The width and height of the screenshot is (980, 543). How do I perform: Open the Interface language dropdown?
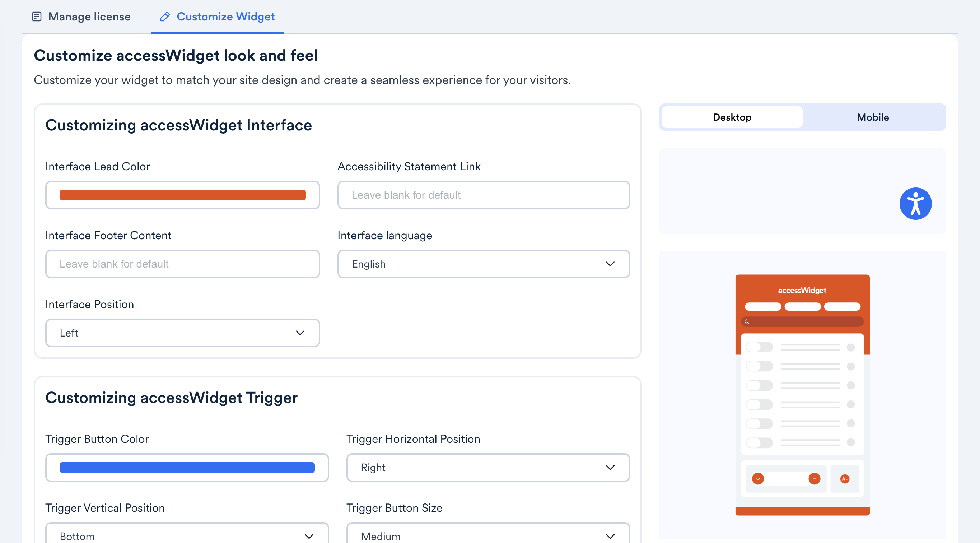[x=483, y=264]
